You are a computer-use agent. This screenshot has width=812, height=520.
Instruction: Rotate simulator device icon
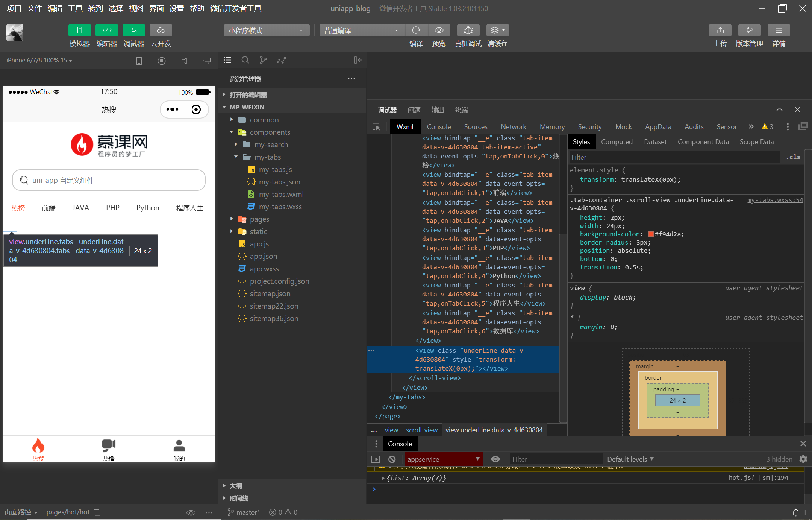tap(139, 61)
